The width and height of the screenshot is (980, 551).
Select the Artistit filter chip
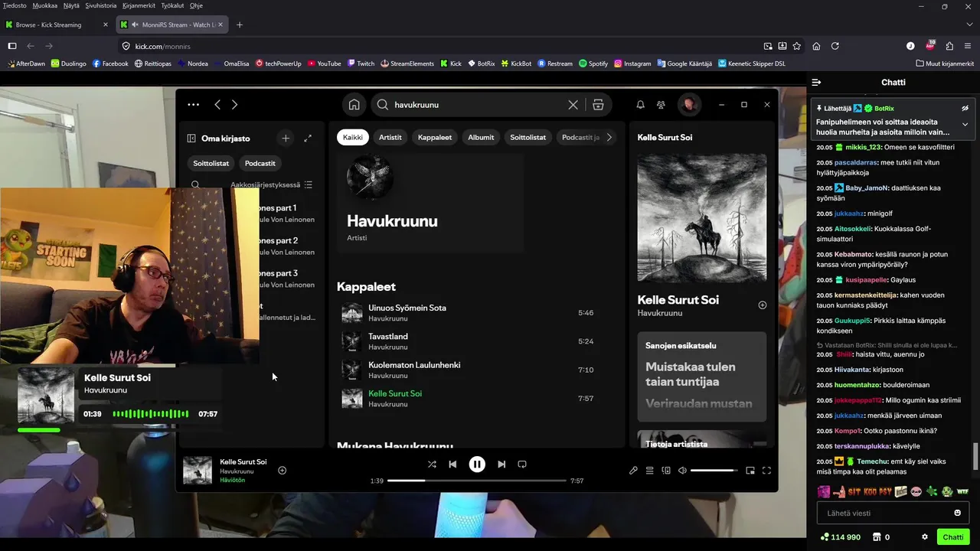(x=390, y=137)
